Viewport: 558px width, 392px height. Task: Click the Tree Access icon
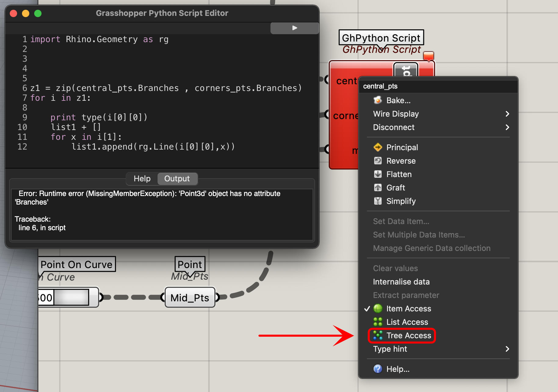tap(378, 335)
